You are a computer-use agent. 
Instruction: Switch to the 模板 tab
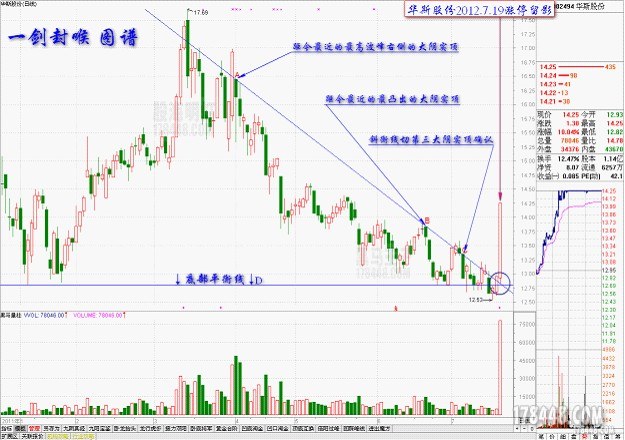(20, 428)
